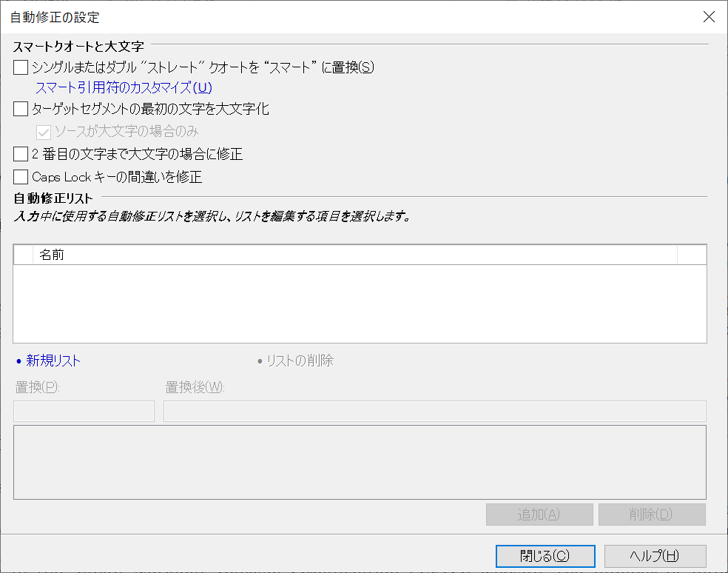Open スマート引用符のカスタマイズ link
The width and height of the screenshot is (728, 573).
pos(124,88)
